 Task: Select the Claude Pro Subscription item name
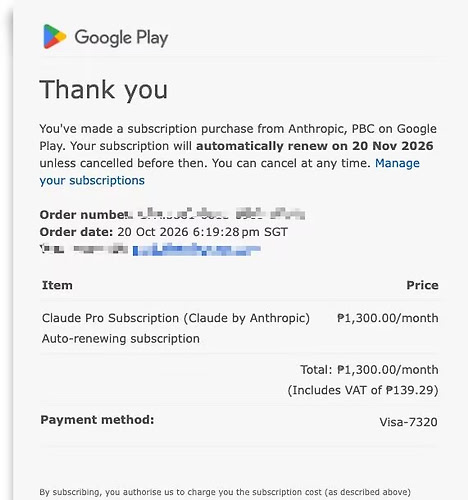176,318
